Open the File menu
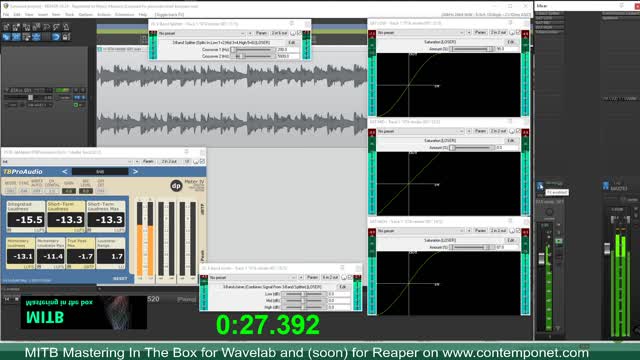 (x=6, y=15)
